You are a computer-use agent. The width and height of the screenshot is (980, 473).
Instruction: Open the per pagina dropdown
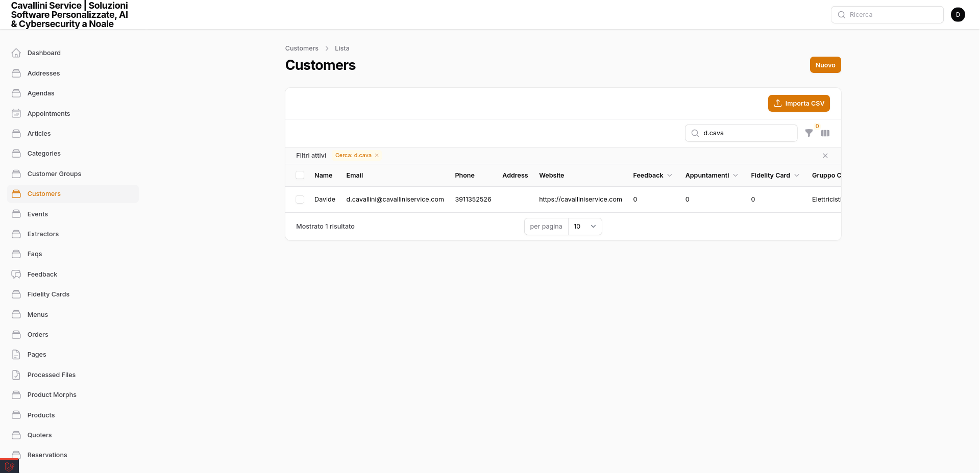pyautogui.click(x=585, y=227)
